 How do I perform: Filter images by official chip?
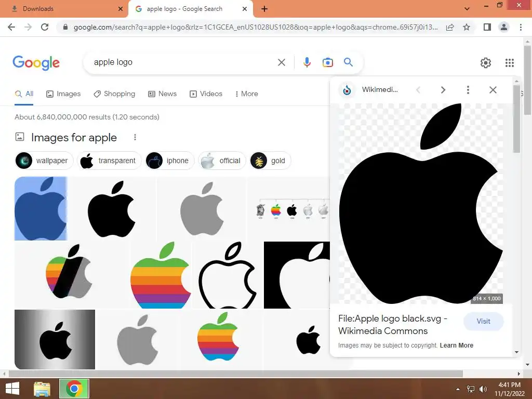coord(222,161)
